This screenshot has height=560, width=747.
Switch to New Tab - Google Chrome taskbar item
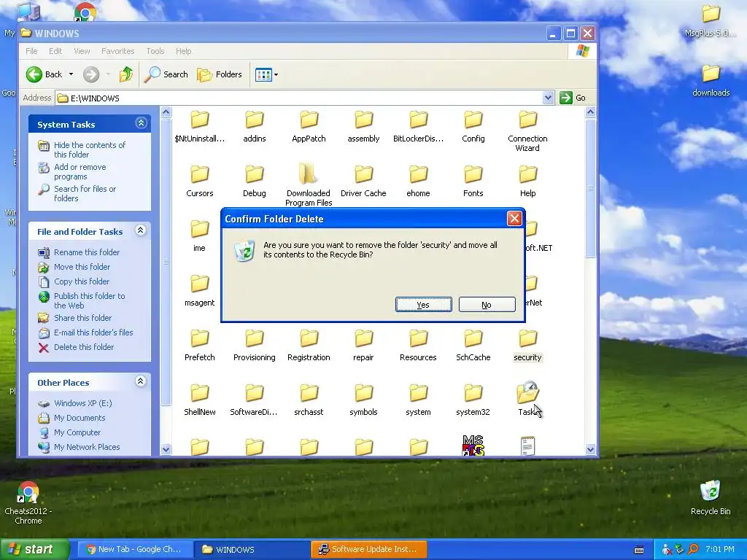coord(134,550)
